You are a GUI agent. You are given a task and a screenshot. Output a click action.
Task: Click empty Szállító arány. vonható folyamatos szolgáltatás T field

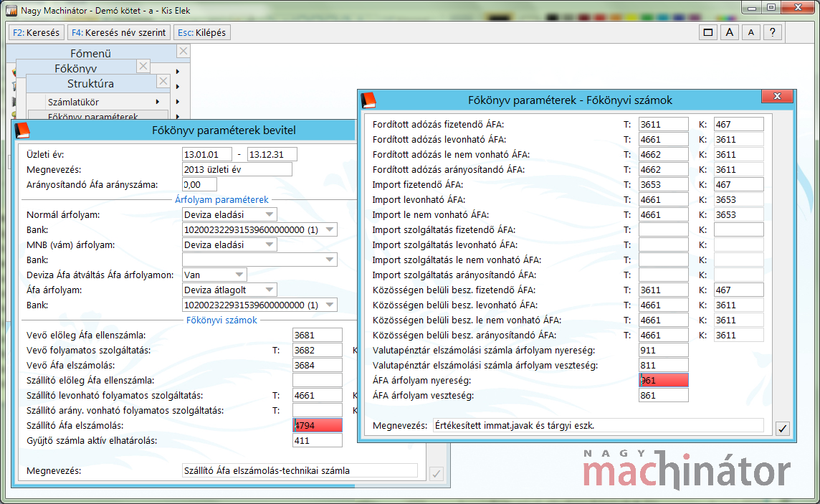[318, 410]
